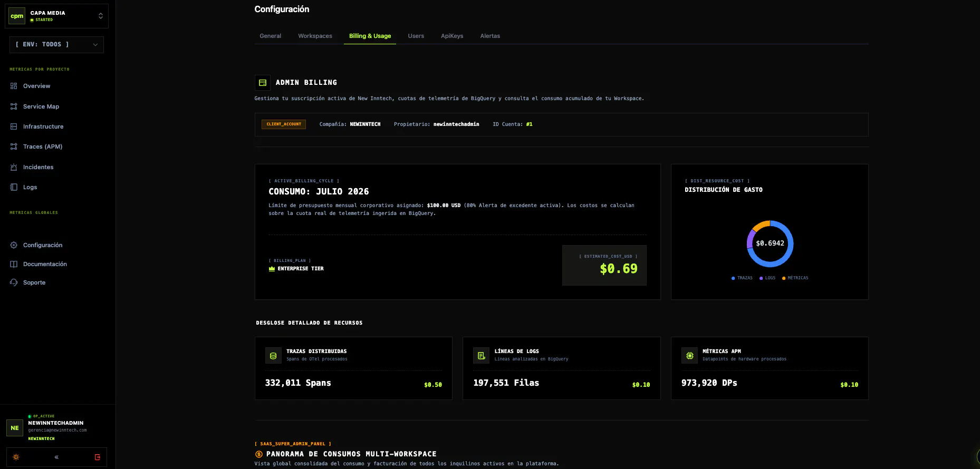
Task: Click the 973,920 DPs value
Action: (709, 383)
